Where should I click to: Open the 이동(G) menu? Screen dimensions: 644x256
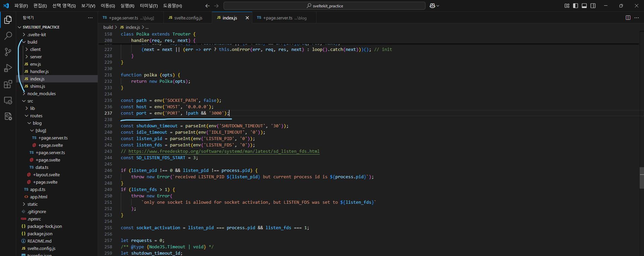108,6
